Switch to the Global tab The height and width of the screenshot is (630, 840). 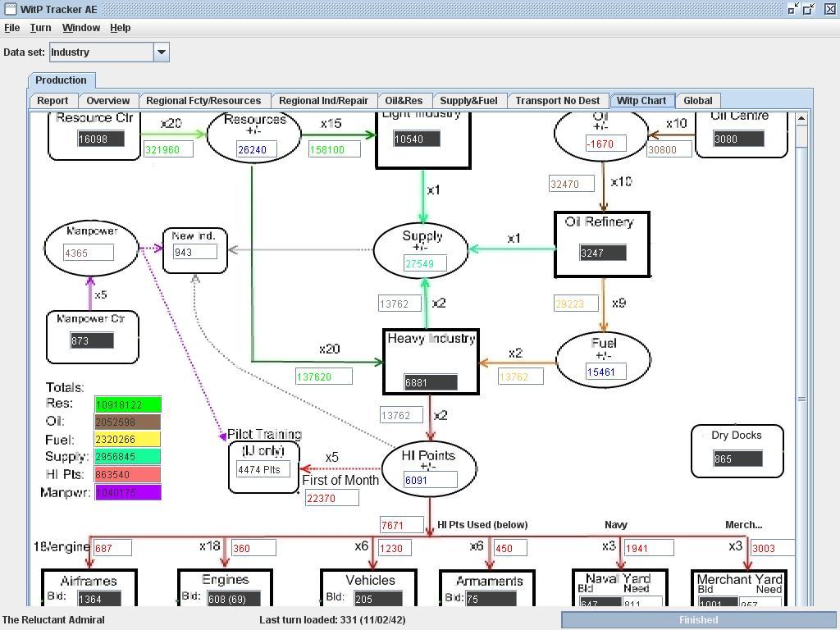pyautogui.click(x=698, y=101)
